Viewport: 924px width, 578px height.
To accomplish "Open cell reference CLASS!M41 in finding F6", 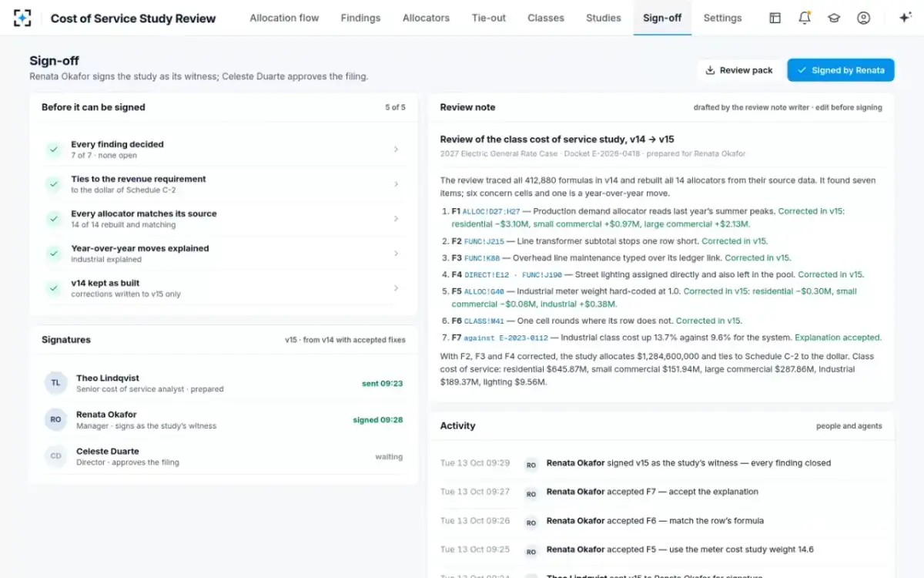I will click(x=484, y=321).
